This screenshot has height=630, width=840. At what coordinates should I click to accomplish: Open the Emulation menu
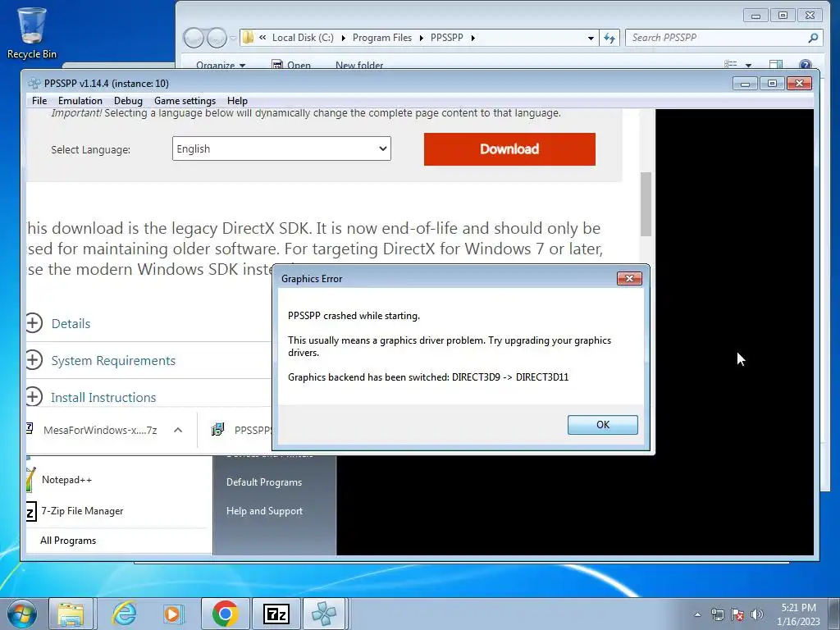80,101
